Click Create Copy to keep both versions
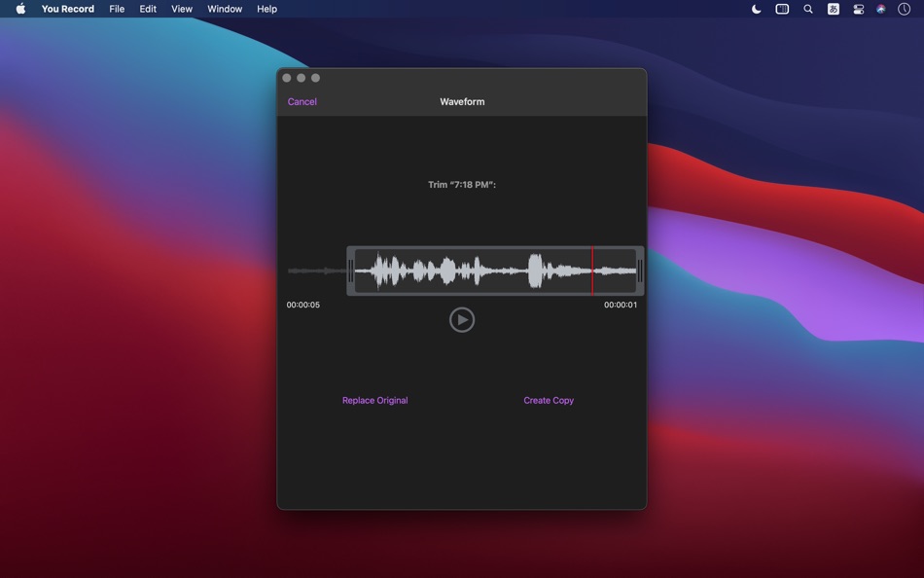The image size is (924, 578). click(549, 400)
